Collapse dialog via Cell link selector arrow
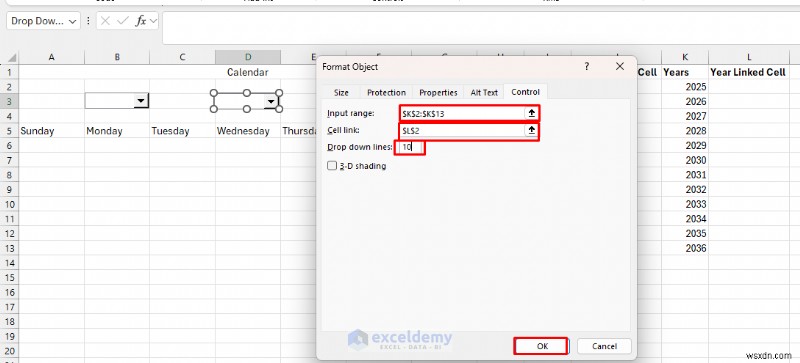Screen dimensions: 800x363 [531, 131]
